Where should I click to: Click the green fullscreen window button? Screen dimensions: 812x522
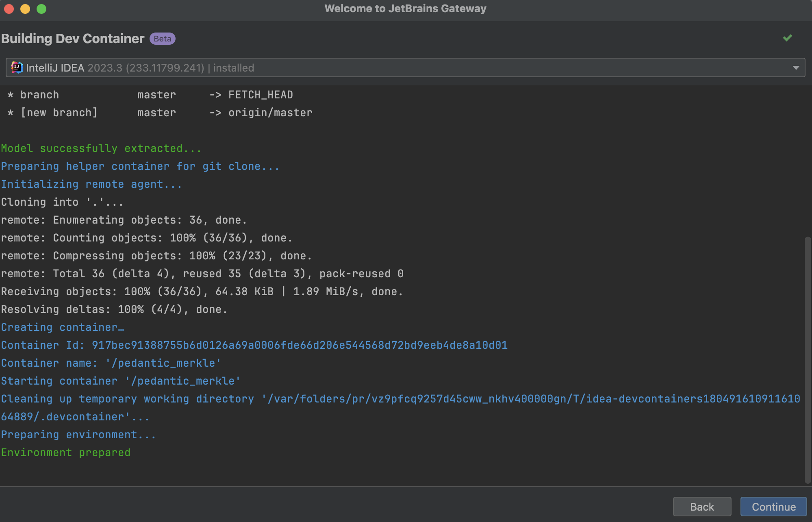point(41,9)
